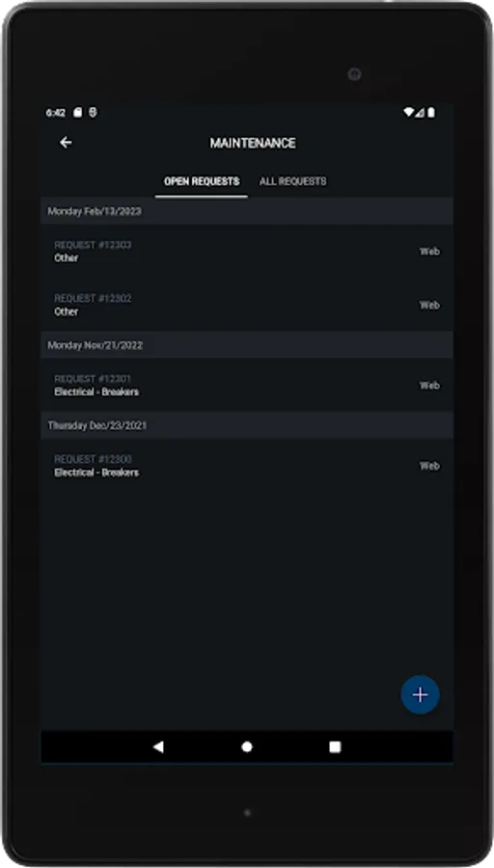Tap the Android home circle icon

pos(247,747)
